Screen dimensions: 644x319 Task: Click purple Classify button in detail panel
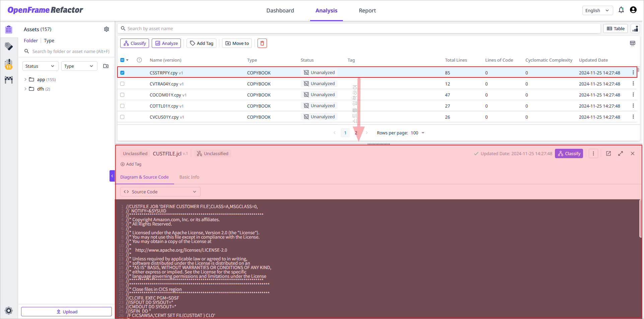(569, 153)
